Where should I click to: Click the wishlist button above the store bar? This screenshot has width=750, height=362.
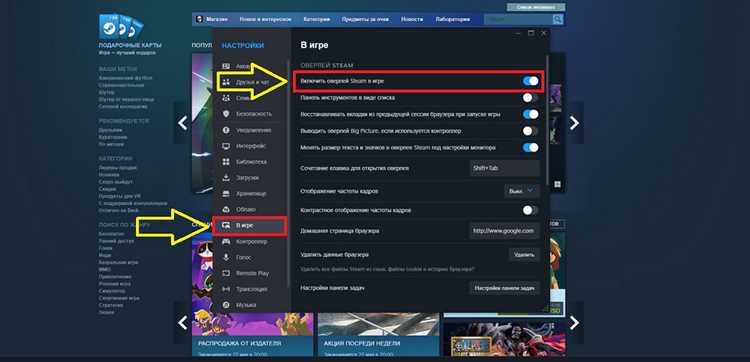pos(536,7)
